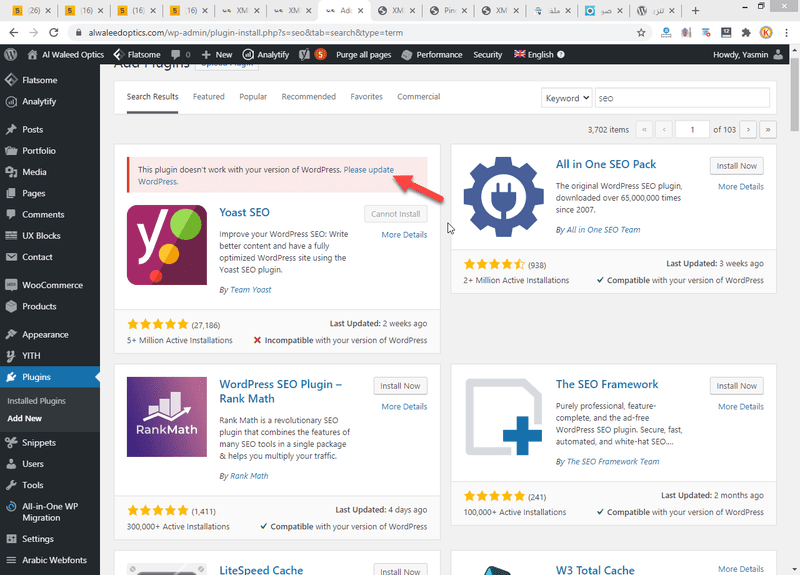Reload the page with refresh icon

(54, 33)
